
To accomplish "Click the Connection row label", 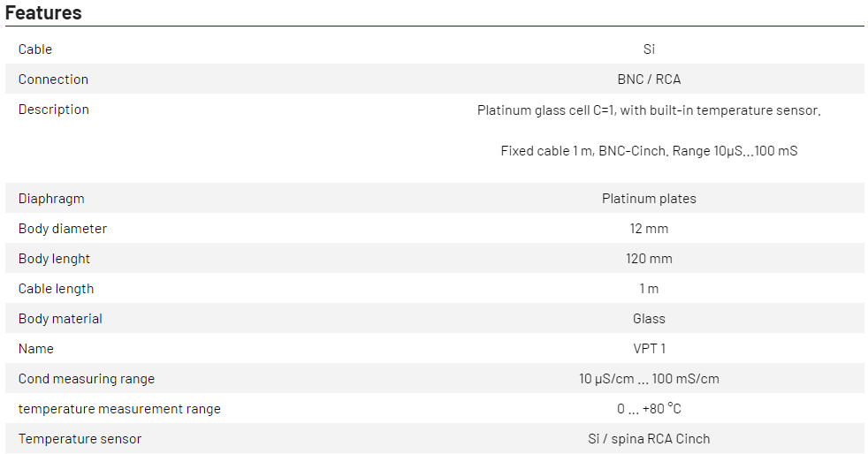I will click(53, 79).
